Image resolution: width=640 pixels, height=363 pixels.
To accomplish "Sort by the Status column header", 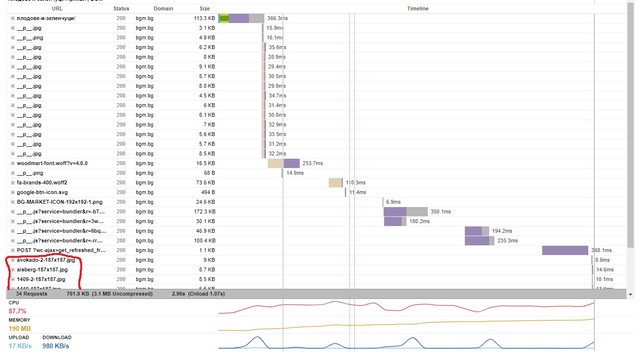I will (x=121, y=9).
